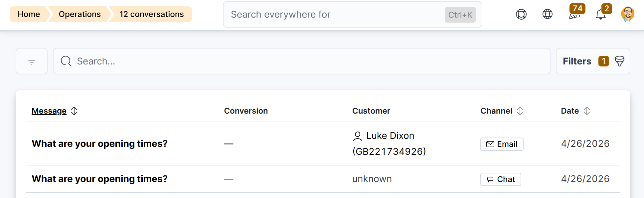Screen dimensions: 644x198
Task: Select customer Luke Dixon
Action: [390, 136]
